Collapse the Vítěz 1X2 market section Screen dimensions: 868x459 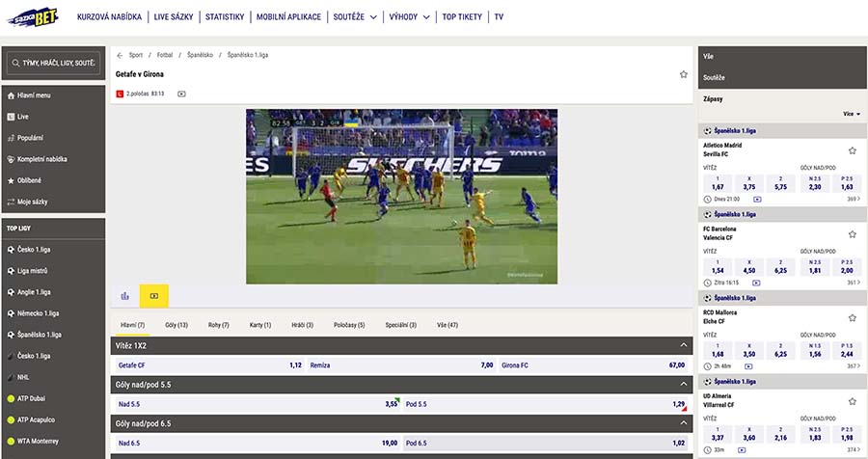683,344
